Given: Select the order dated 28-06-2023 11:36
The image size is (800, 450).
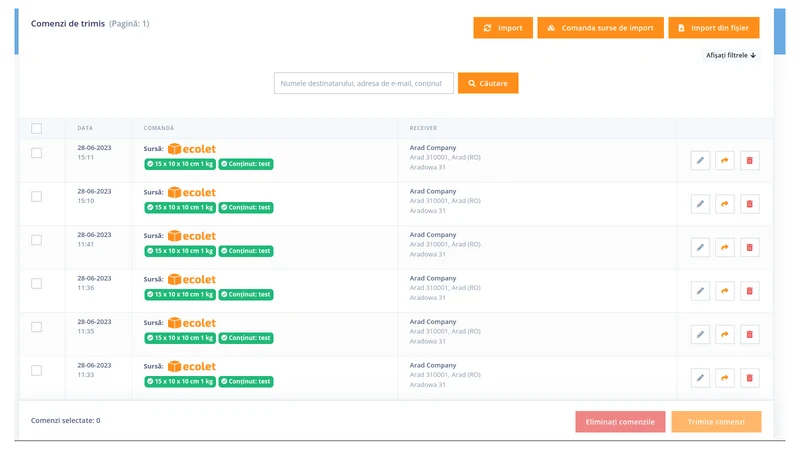Looking at the screenshot, I should click(x=36, y=284).
